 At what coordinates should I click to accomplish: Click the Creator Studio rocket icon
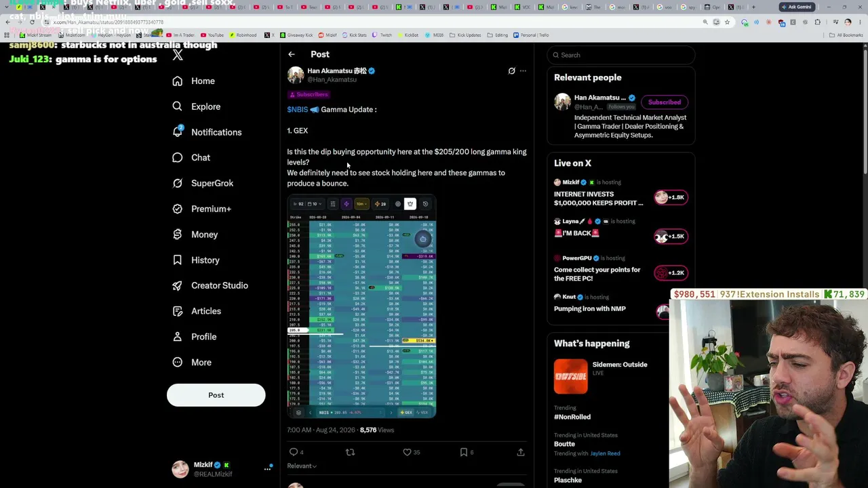pyautogui.click(x=178, y=285)
